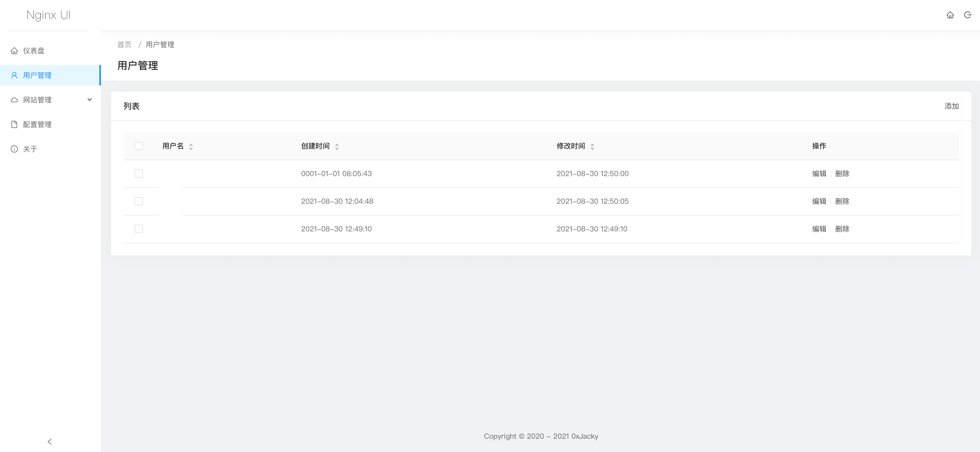Toggle the select-all checkbox in table header
980x452 pixels.
pos(139,146)
